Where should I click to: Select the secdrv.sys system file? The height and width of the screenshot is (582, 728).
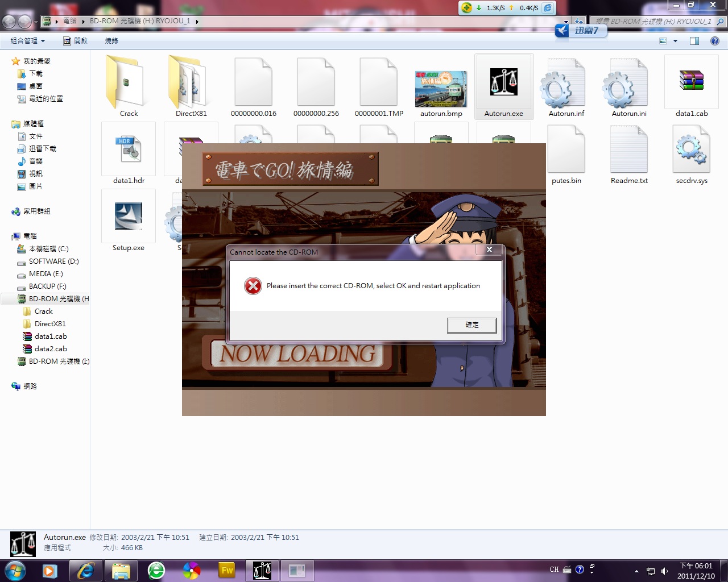[x=692, y=153]
